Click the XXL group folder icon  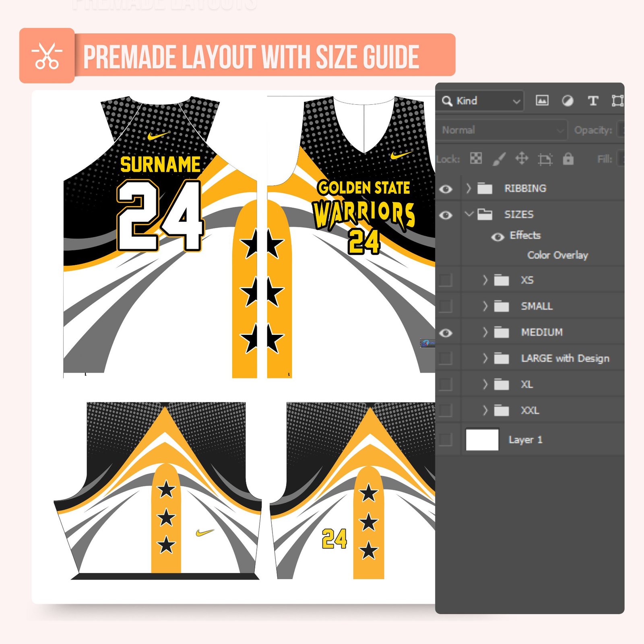pos(502,411)
